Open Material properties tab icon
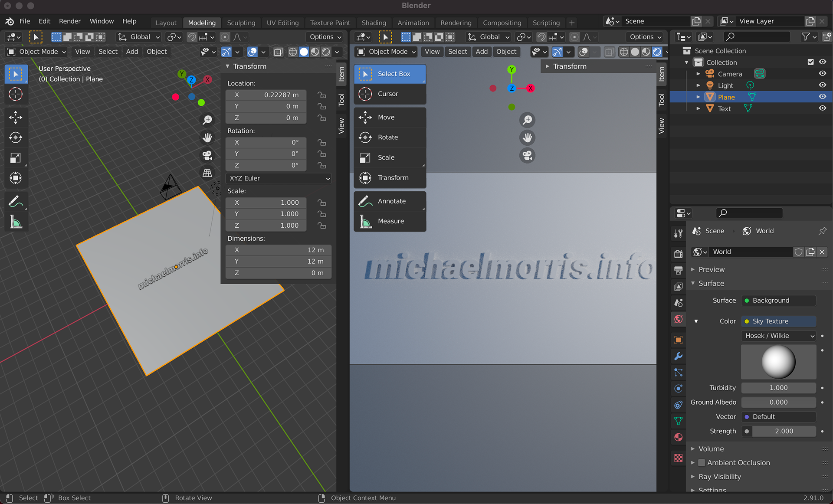Image resolution: width=833 pixels, height=504 pixels. point(679,437)
